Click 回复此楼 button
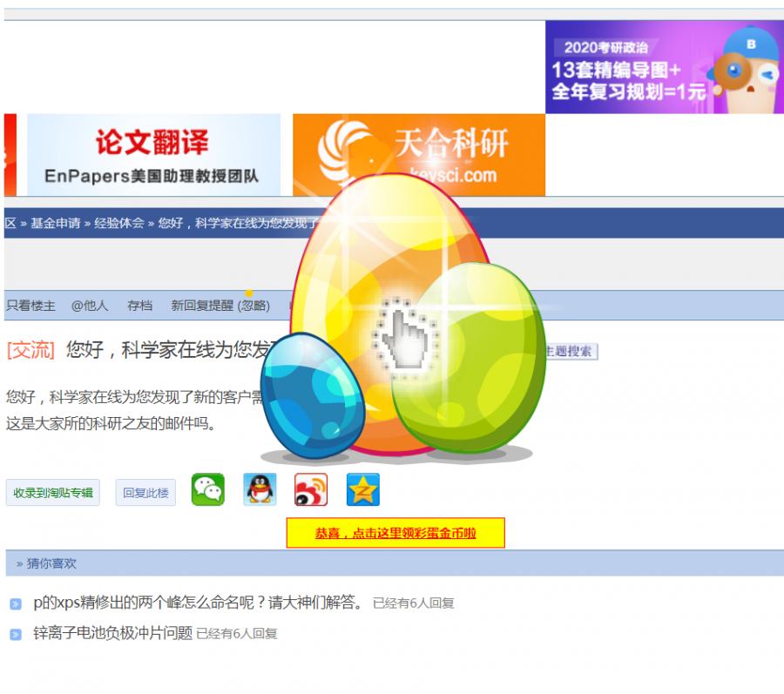Viewport: 784px width, 694px height. (145, 493)
